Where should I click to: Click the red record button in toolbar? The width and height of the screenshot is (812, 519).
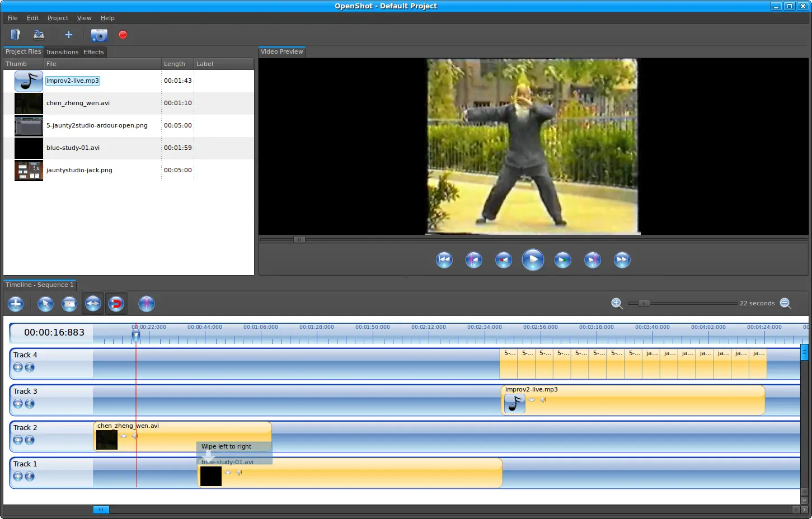click(123, 35)
